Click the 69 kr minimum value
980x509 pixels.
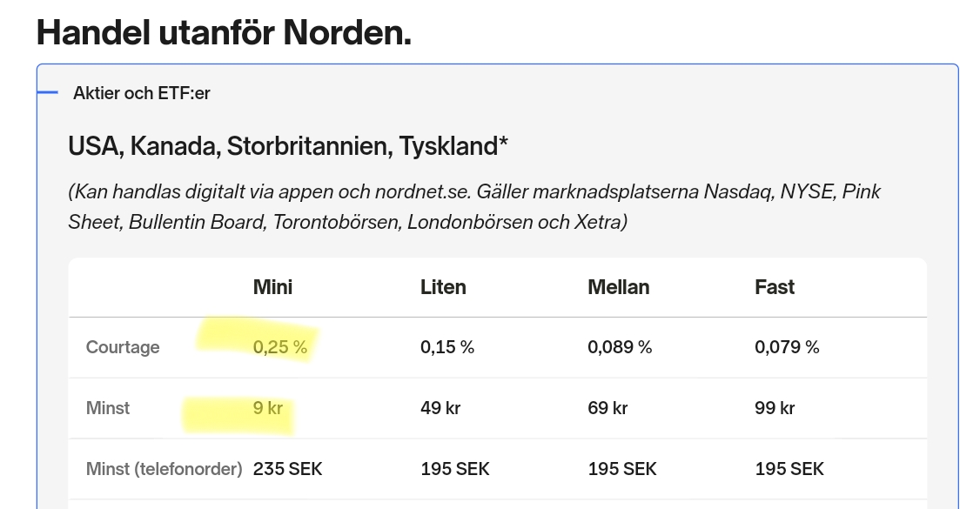tap(607, 407)
